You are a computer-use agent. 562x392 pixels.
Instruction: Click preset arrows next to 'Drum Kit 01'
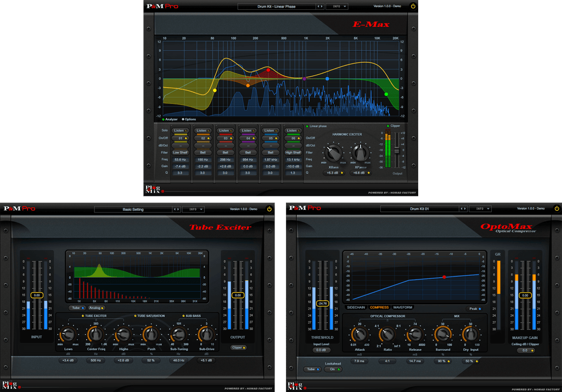463,209
